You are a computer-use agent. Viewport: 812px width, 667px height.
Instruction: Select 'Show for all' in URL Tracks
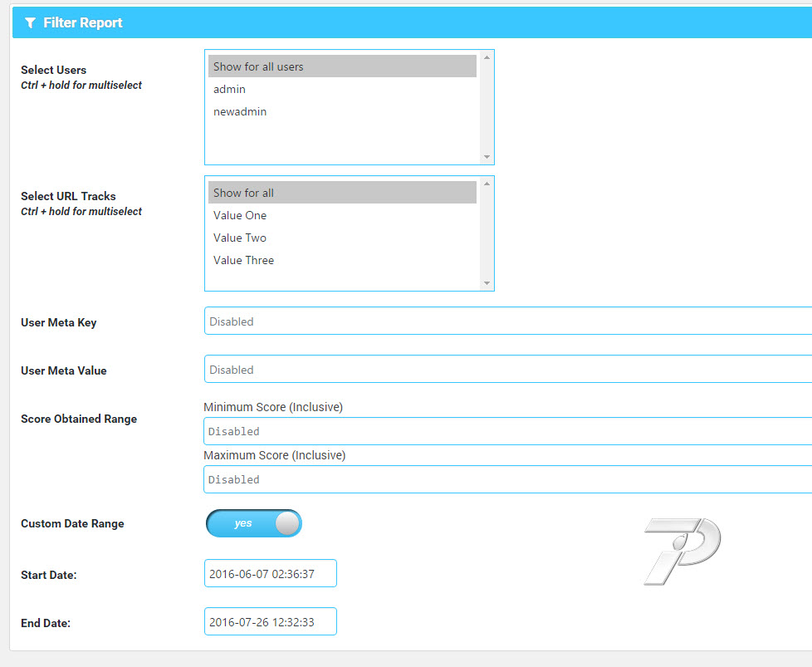point(342,193)
